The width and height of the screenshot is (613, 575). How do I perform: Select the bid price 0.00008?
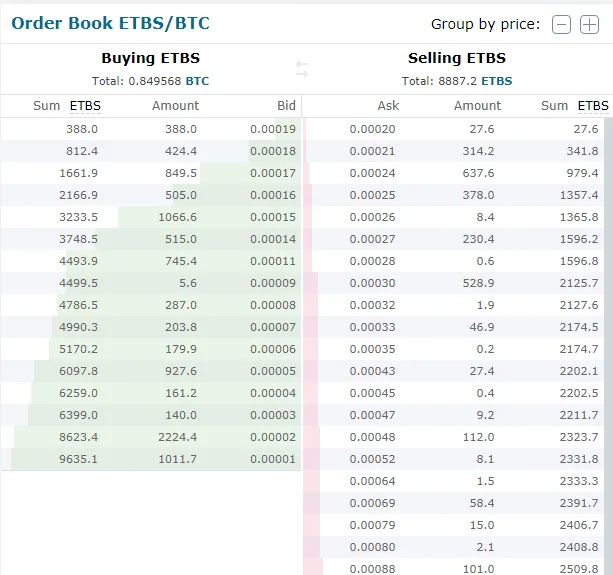click(x=273, y=305)
